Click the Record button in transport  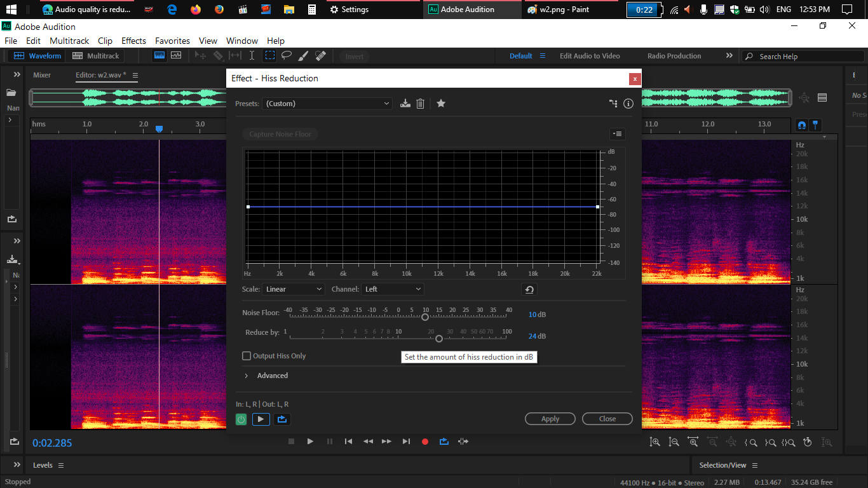[x=425, y=442]
